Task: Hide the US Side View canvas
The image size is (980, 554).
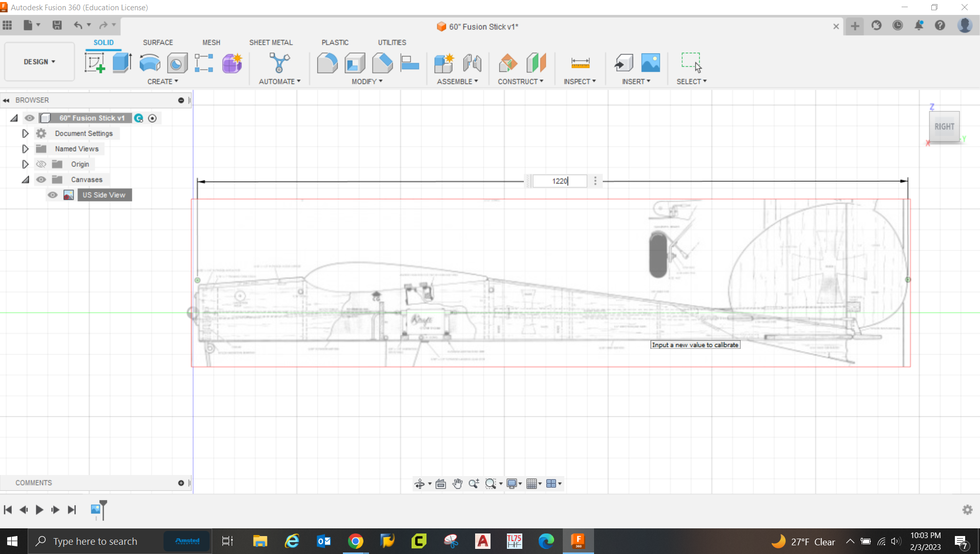Action: click(53, 195)
